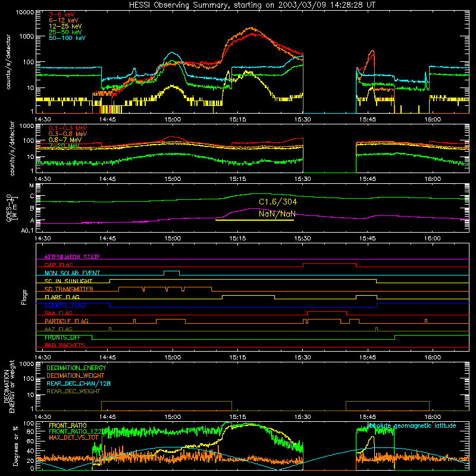
Task: Click the yellow flare interval bar under NaN/NaN
Action: click(255, 220)
